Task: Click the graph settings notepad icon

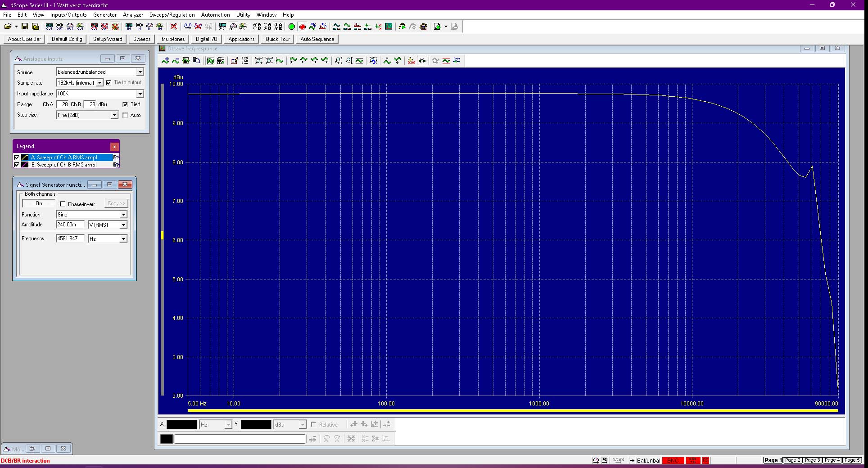Action: (x=234, y=61)
